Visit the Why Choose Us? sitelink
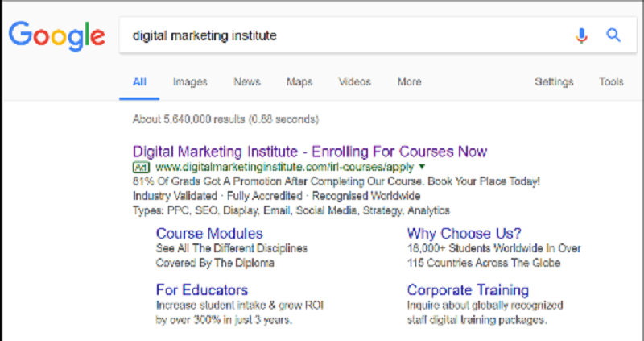Screen dimensions: 644x341 [x=464, y=234]
